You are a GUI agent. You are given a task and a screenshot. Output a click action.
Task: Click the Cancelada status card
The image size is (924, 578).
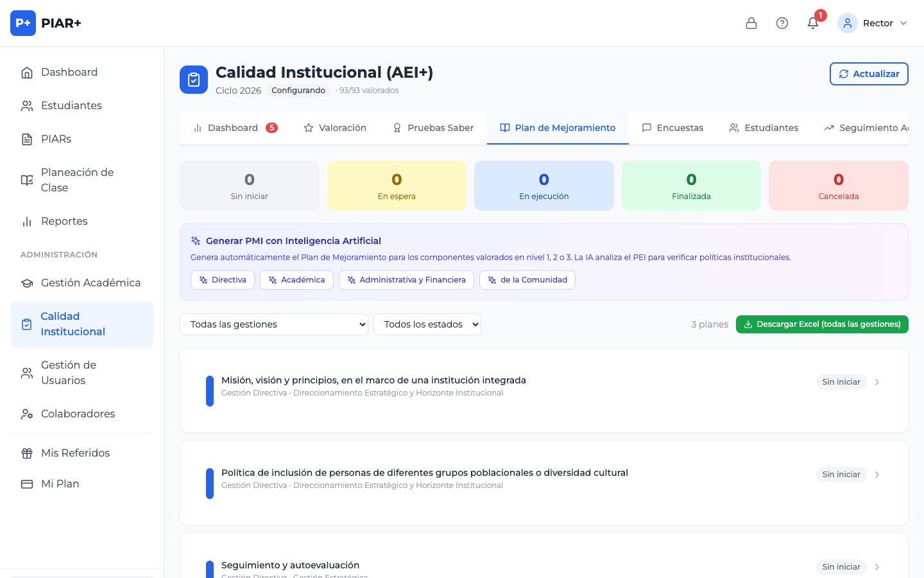[x=839, y=186]
